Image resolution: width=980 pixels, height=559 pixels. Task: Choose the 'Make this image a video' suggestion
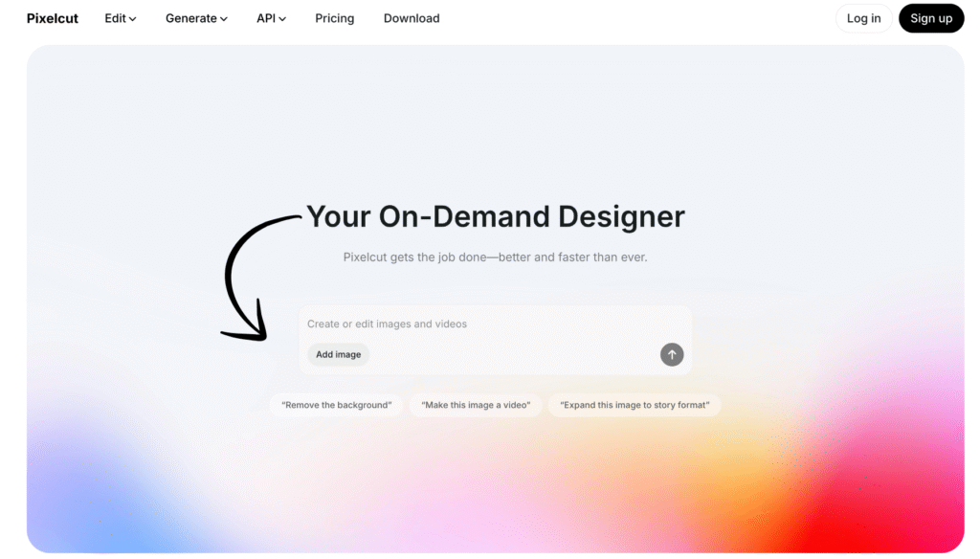[x=476, y=404]
